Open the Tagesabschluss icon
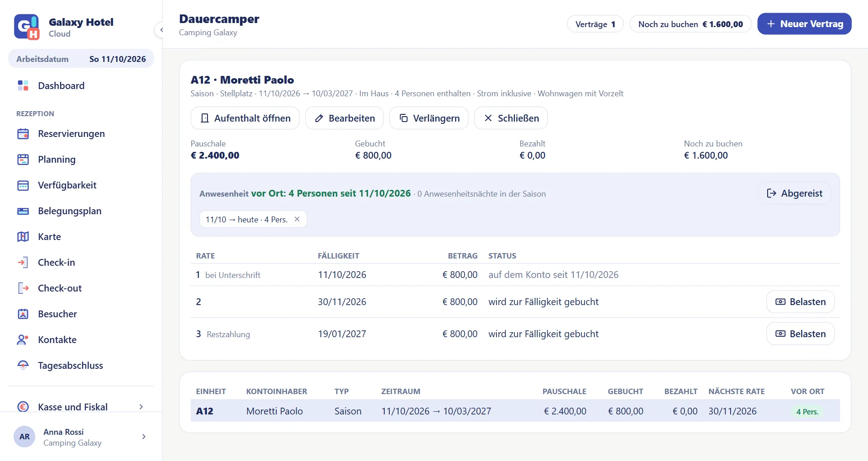This screenshot has height=461, width=868. tap(23, 366)
